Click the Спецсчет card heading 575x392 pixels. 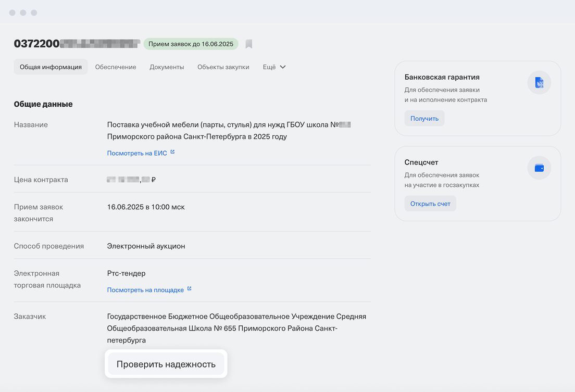(x=421, y=162)
